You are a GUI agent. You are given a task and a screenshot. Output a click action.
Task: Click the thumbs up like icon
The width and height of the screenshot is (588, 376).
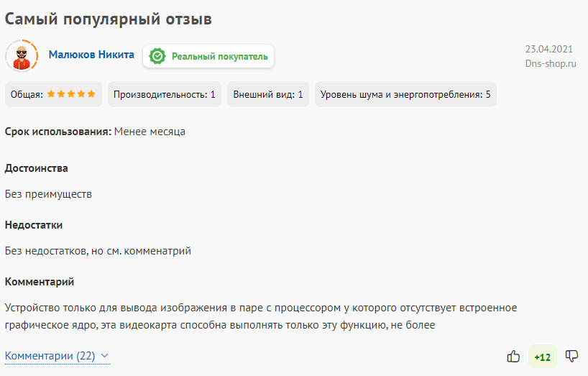(x=513, y=356)
